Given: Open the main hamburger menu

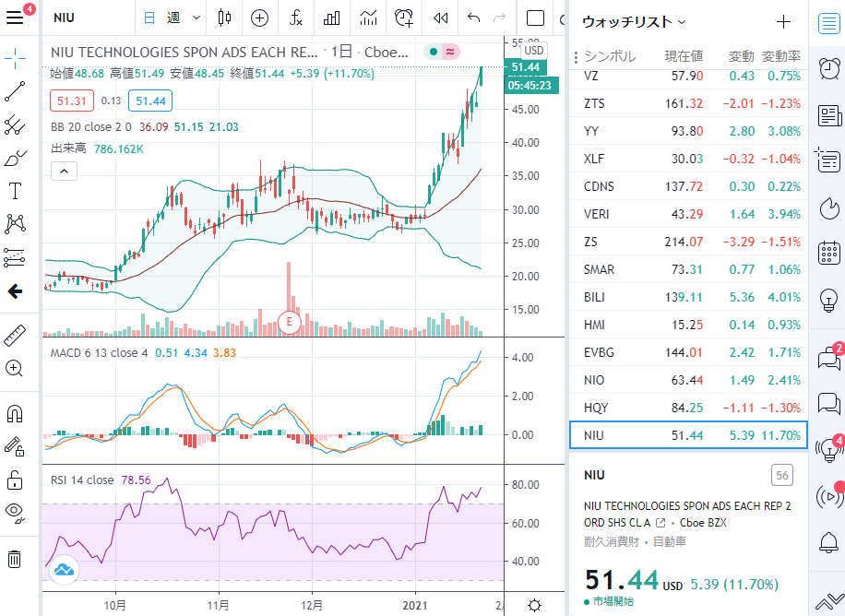Looking at the screenshot, I should coord(15,18).
